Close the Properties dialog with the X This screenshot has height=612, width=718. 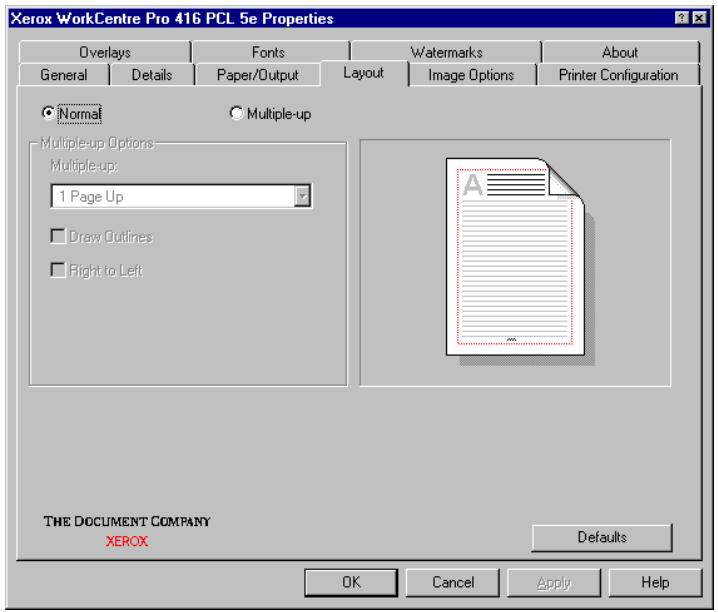tap(699, 18)
